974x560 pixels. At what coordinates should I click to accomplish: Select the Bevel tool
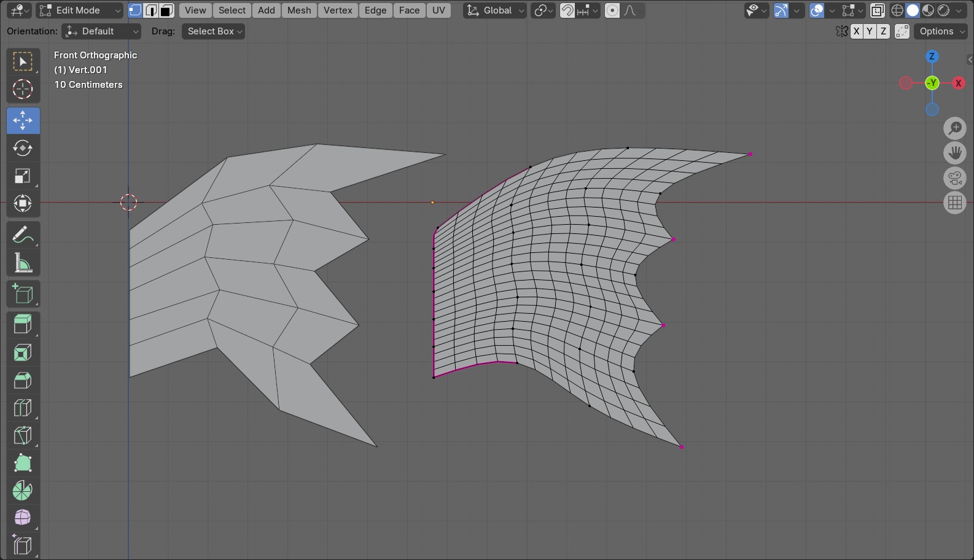[23, 380]
